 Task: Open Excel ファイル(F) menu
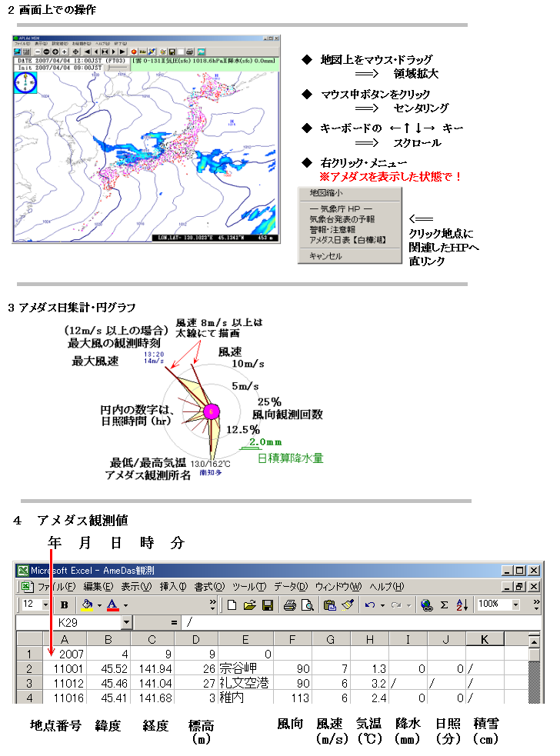56,587
